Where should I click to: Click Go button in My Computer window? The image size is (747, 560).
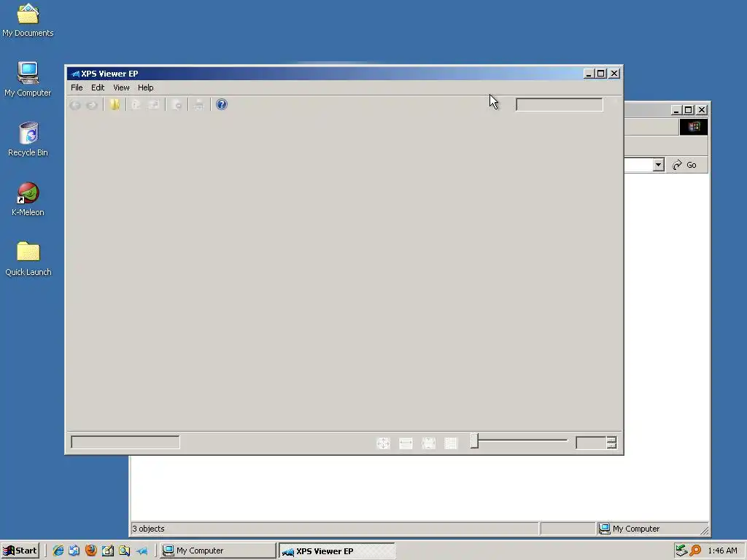click(685, 165)
